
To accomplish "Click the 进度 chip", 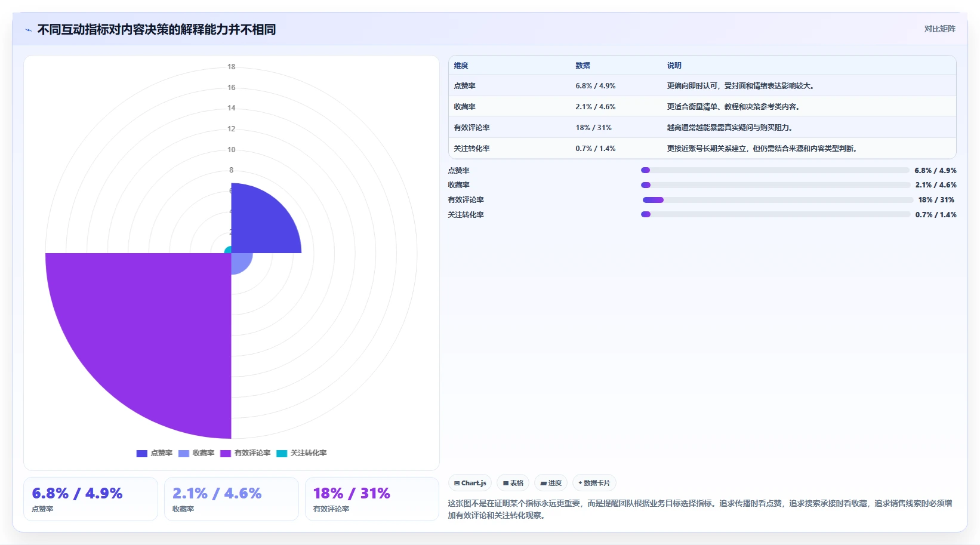I will point(550,483).
